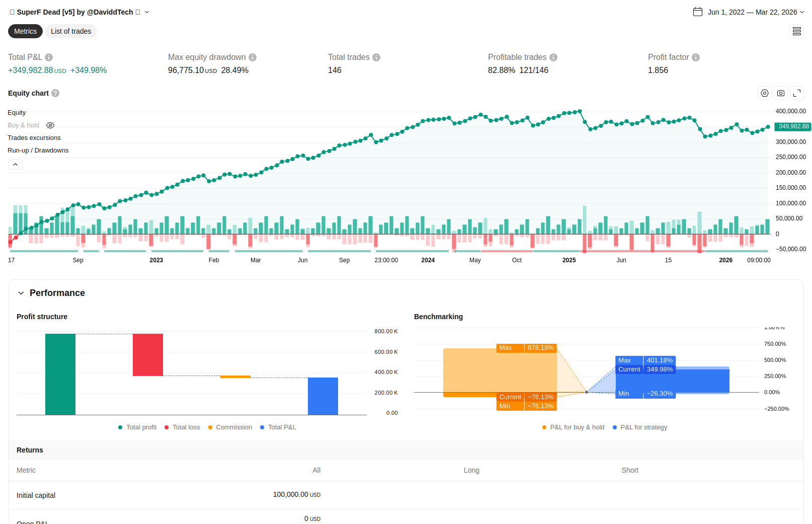Viewport: 812px width, 524px height.
Task: Click the info icon beside Total P&L
Action: point(49,57)
